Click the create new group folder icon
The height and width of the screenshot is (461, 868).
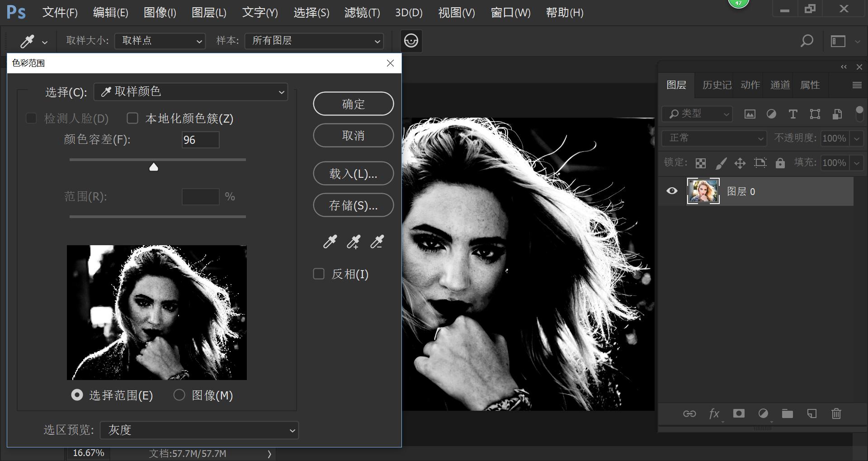click(x=788, y=413)
